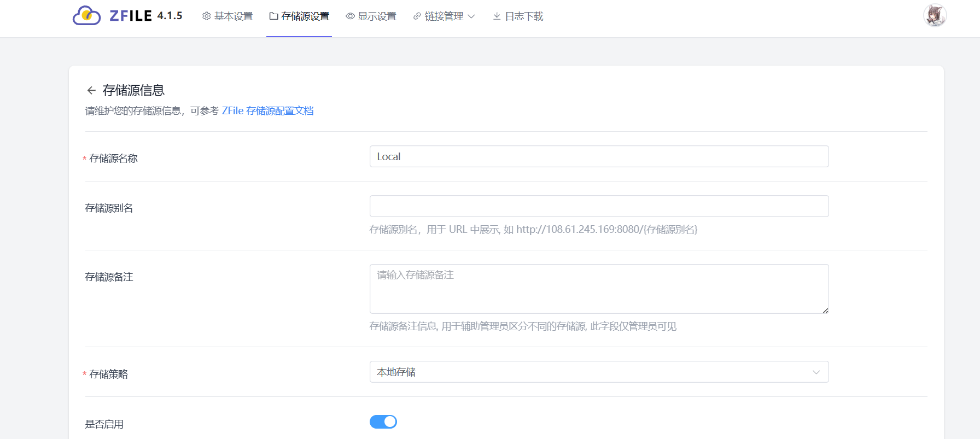Switch to the 基本设置 tab
The width and height of the screenshot is (980, 439).
point(234,16)
